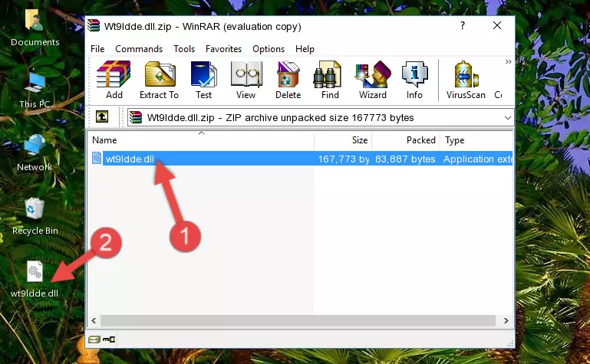Select wt9ldde.dll in archive list
The width and height of the screenshot is (590, 364).
click(x=130, y=159)
